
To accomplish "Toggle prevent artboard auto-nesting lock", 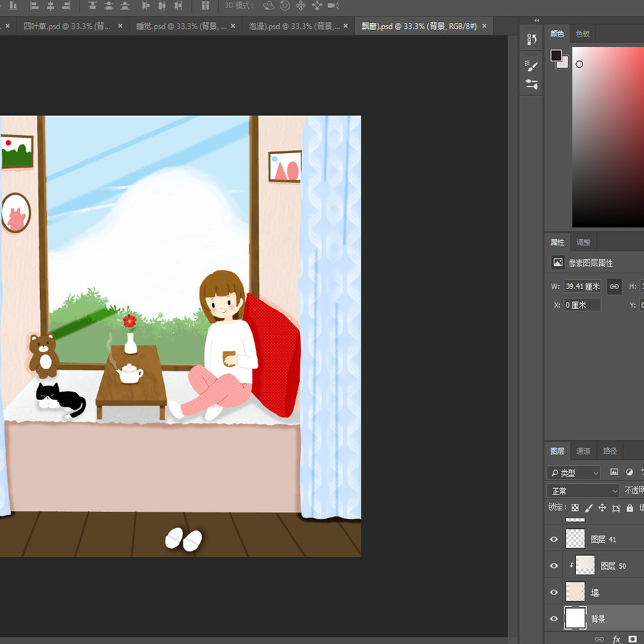I will click(616, 508).
